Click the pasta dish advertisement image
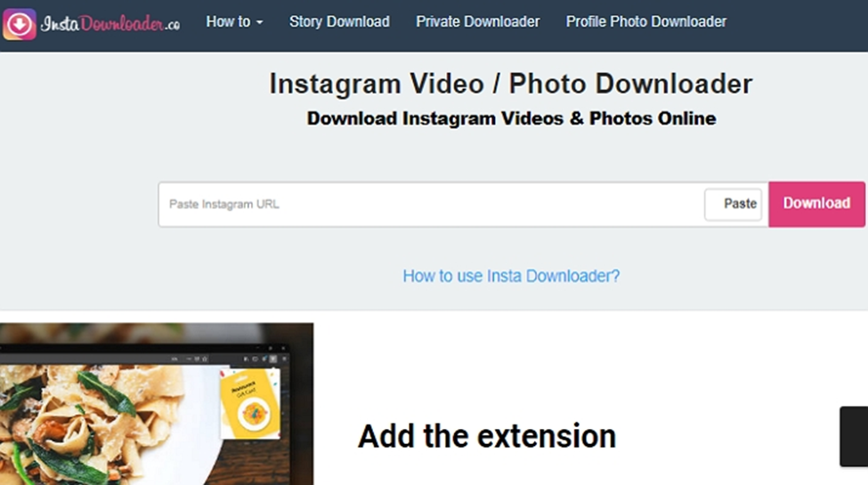The height and width of the screenshot is (485, 868). [x=157, y=404]
